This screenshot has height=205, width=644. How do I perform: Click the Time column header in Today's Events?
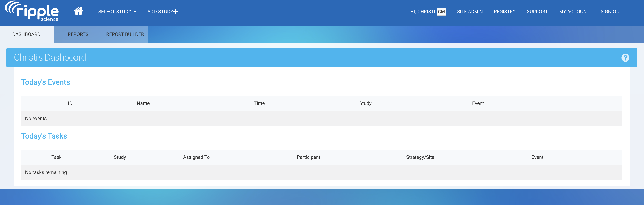click(x=259, y=103)
